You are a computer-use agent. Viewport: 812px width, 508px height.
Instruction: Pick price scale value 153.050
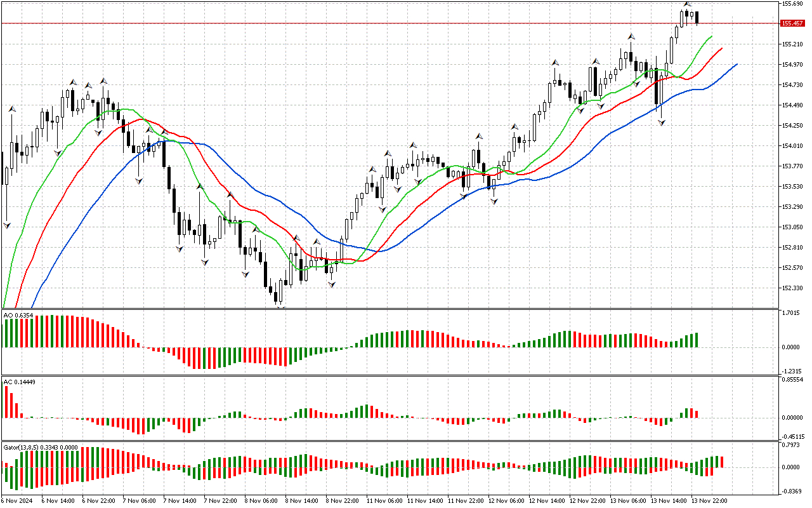point(792,227)
